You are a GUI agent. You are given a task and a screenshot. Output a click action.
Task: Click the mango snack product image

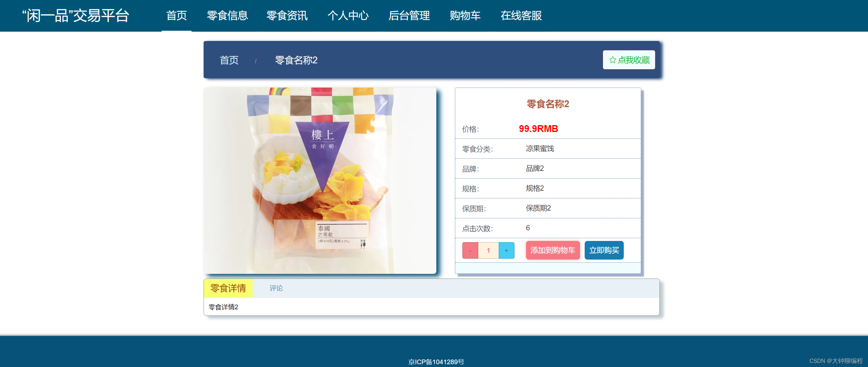click(x=319, y=181)
